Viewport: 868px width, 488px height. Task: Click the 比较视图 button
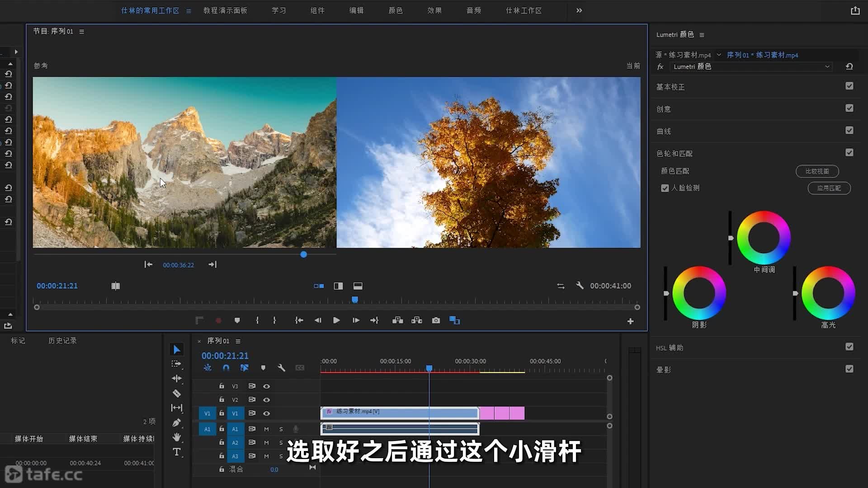click(817, 171)
